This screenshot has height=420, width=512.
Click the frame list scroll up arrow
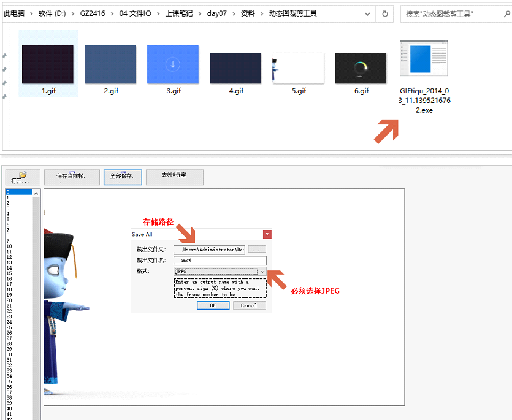[36, 193]
